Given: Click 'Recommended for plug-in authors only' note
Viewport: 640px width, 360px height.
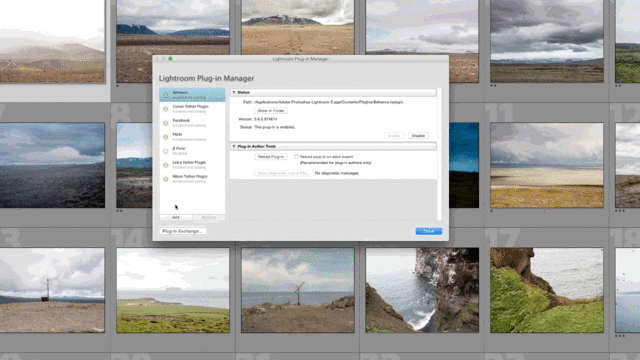Looking at the screenshot, I should tap(336, 163).
